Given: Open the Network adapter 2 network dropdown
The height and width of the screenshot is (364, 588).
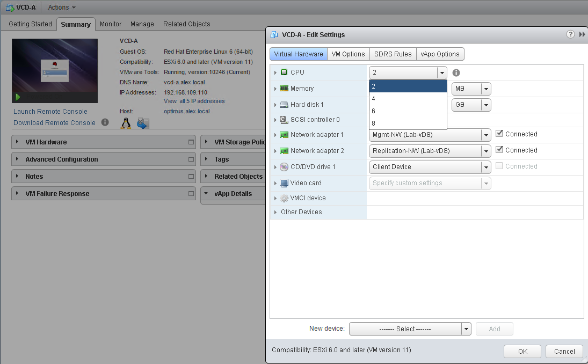Looking at the screenshot, I should (x=486, y=151).
